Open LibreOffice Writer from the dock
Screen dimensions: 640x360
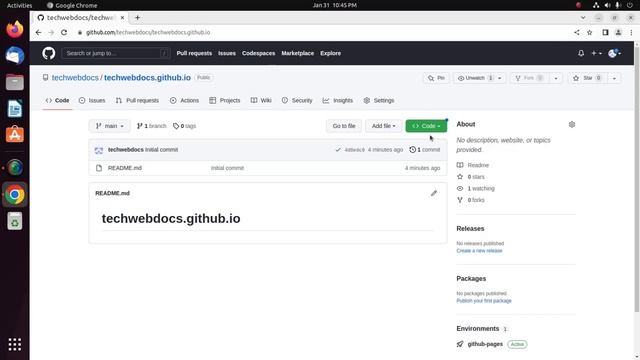pos(15,109)
